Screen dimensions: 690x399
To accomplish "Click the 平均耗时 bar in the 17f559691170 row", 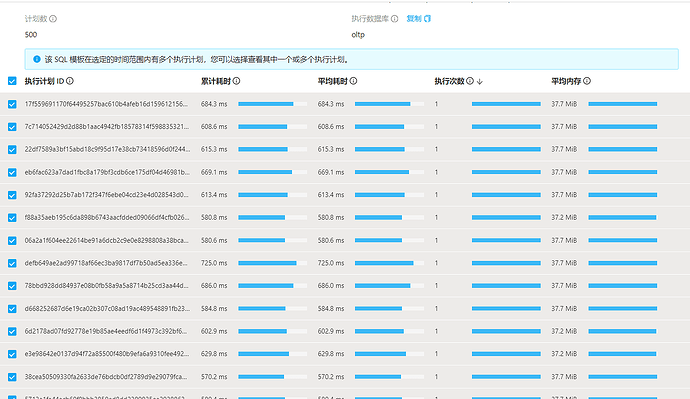I will click(x=389, y=104).
